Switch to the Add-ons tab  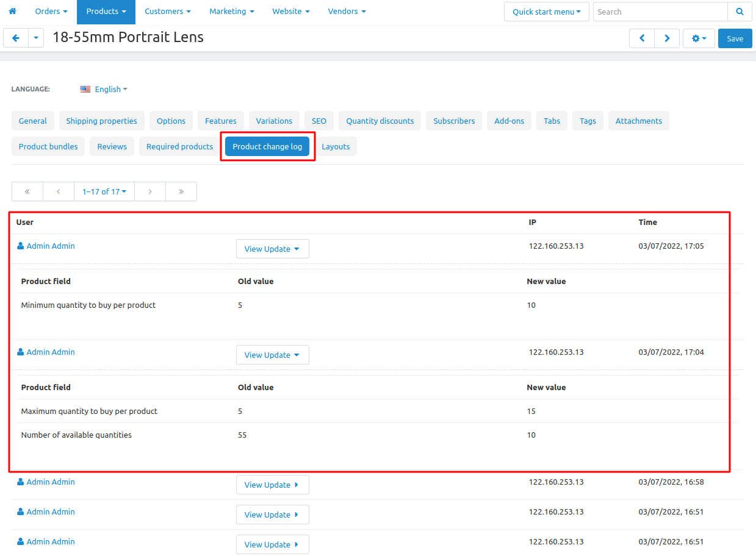[509, 121]
